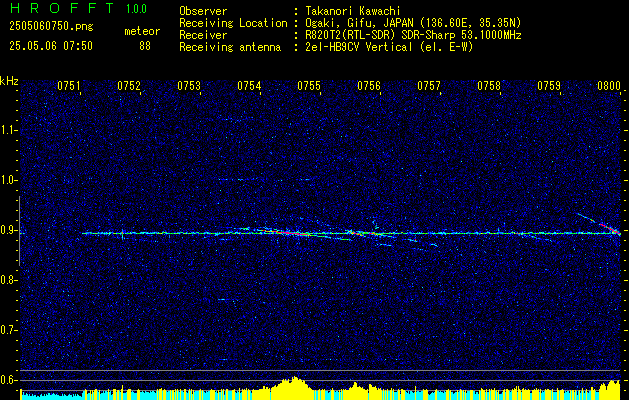Viewport: 629px width, 400px height.
Task: Click the 0.7 kHz axis label
Action: click(x=8, y=330)
